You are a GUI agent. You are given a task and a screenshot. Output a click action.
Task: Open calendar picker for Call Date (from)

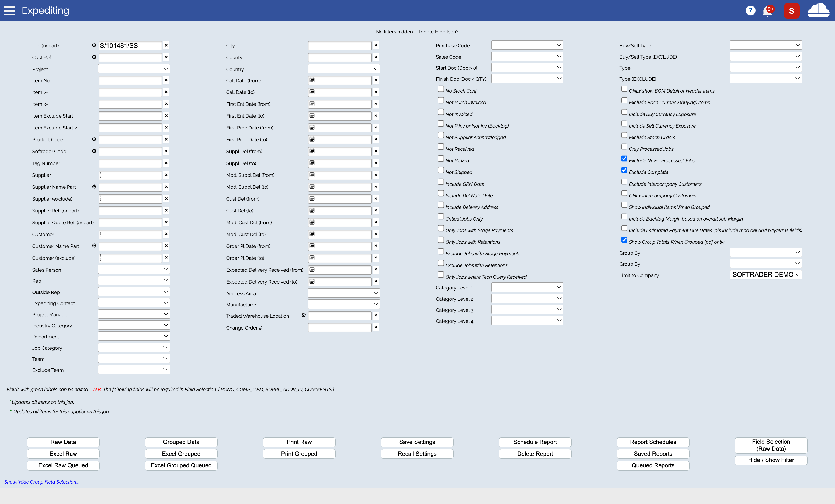tap(312, 80)
